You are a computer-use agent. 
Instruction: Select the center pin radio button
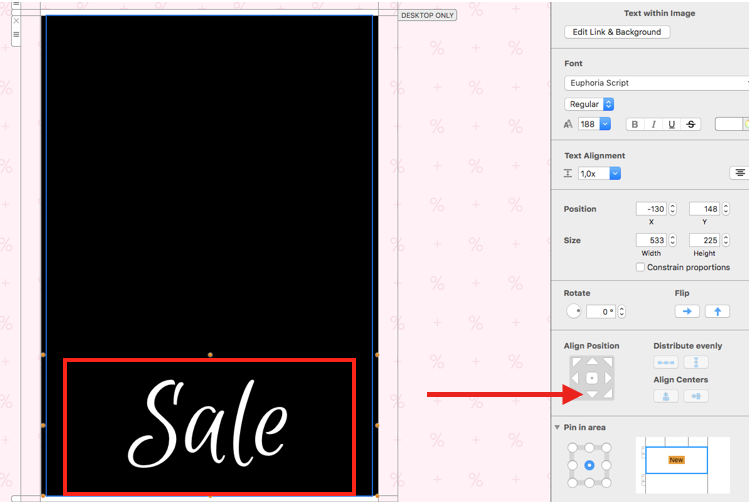(x=589, y=465)
